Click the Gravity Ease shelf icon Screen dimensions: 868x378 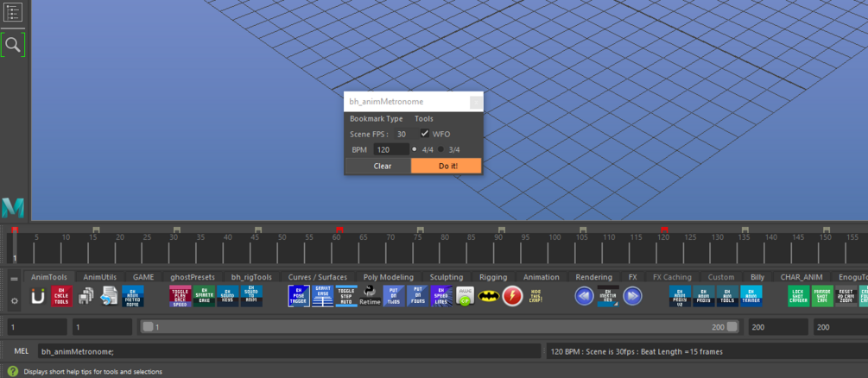coord(323,296)
